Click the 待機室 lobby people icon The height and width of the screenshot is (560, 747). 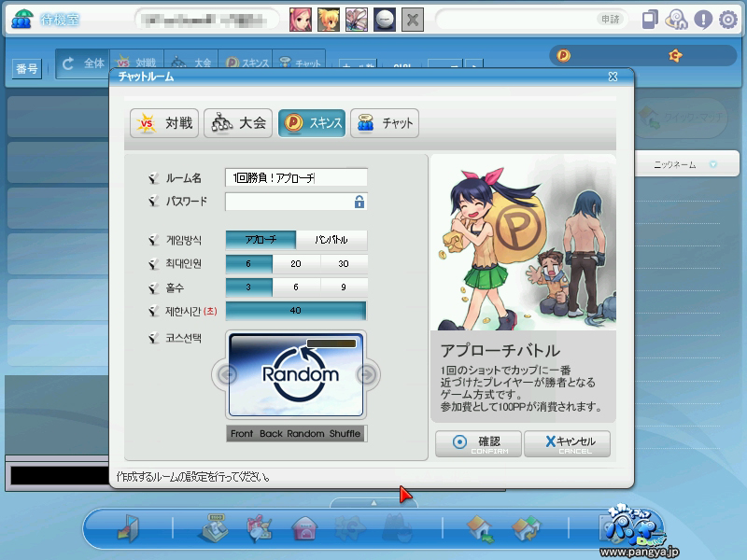click(x=21, y=20)
